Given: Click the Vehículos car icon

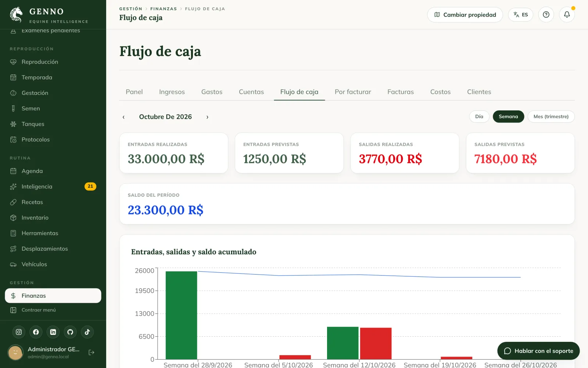Looking at the screenshot, I should coord(13,265).
